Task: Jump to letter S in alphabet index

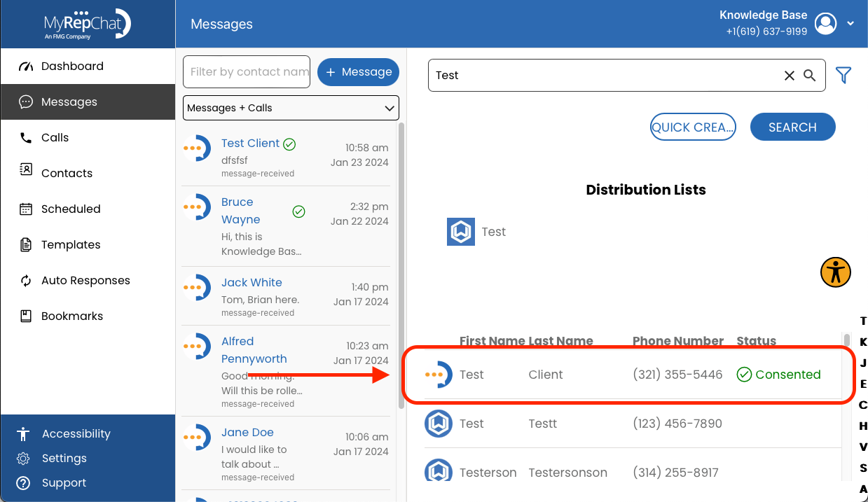Action: (x=863, y=468)
